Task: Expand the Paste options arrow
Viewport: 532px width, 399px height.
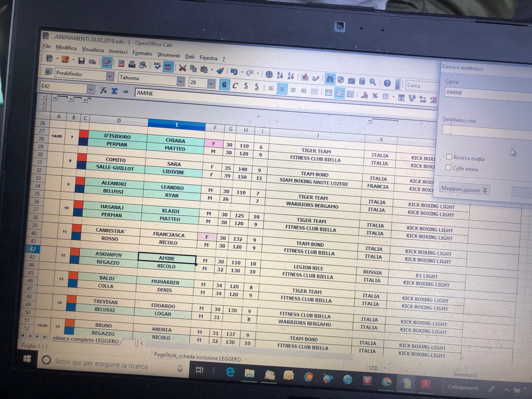Action: coord(212,70)
